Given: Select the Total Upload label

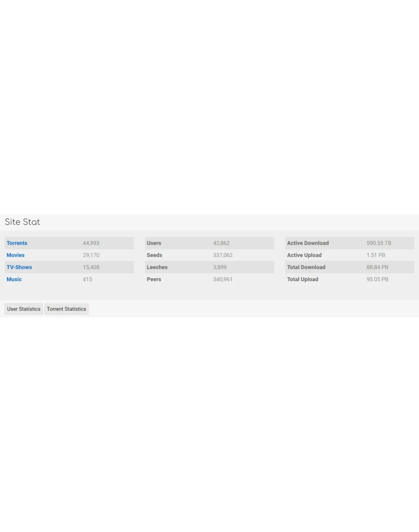Looking at the screenshot, I should 303,279.
